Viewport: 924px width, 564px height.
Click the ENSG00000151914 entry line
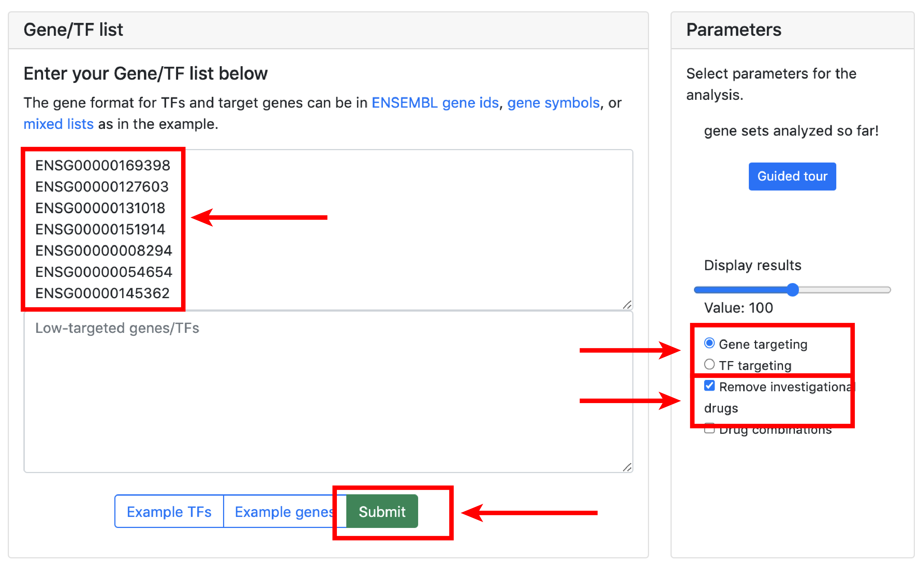coord(100,230)
